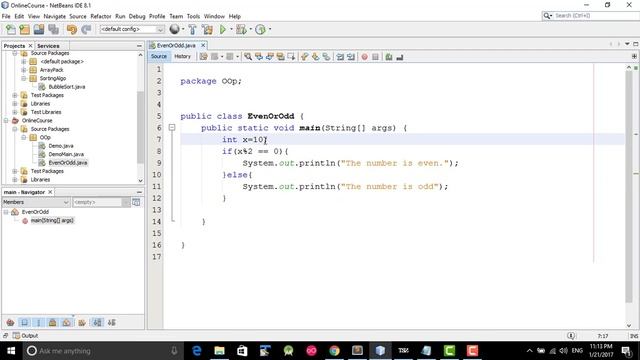Click the Comment editor toolbar icon
The width and height of the screenshot is (640, 360).
click(x=389, y=57)
